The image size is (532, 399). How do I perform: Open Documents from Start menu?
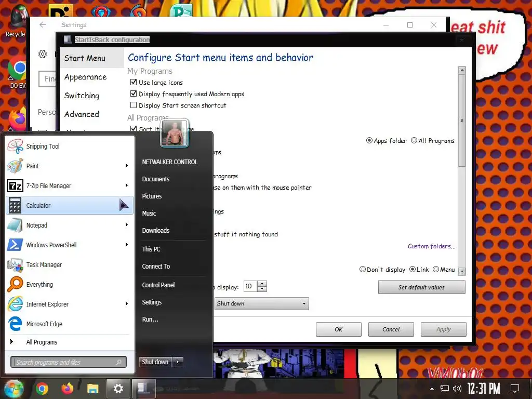[x=156, y=179]
